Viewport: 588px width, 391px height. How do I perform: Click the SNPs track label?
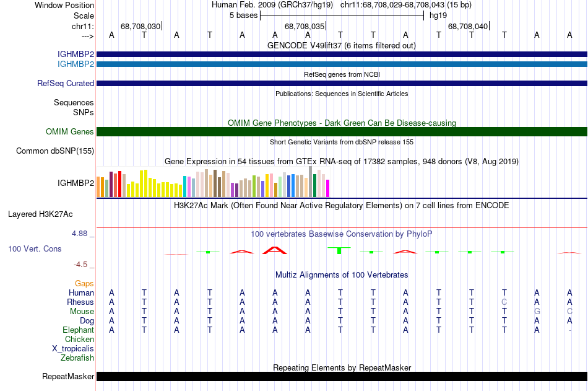(x=84, y=112)
